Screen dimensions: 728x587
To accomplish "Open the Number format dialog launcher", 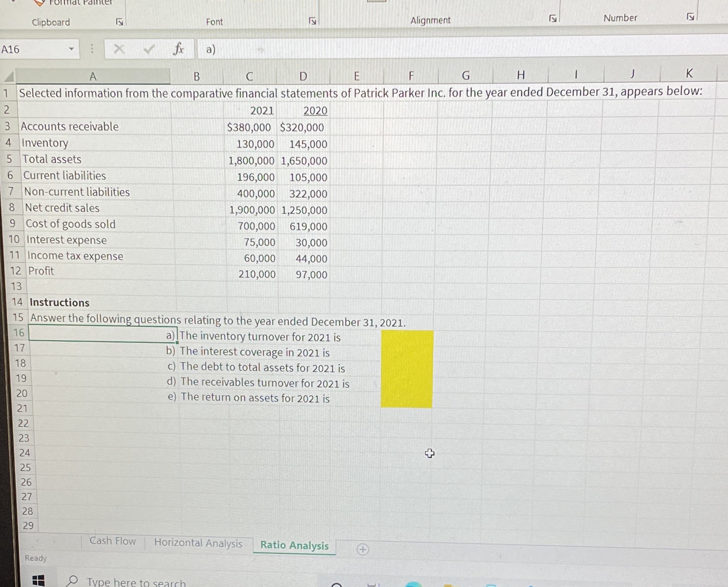I will tap(692, 16).
